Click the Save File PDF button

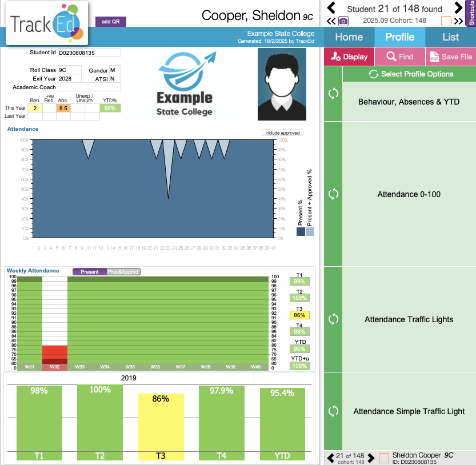click(x=450, y=57)
